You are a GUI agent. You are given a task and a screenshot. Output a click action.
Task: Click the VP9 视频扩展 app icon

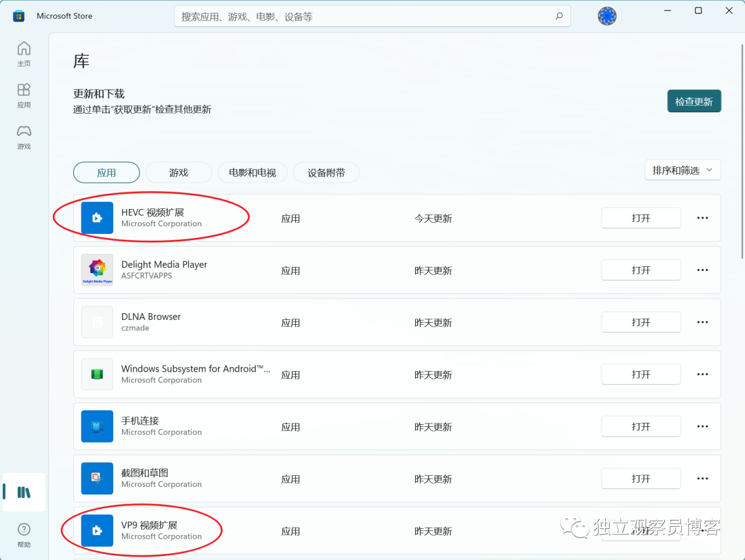[97, 530]
